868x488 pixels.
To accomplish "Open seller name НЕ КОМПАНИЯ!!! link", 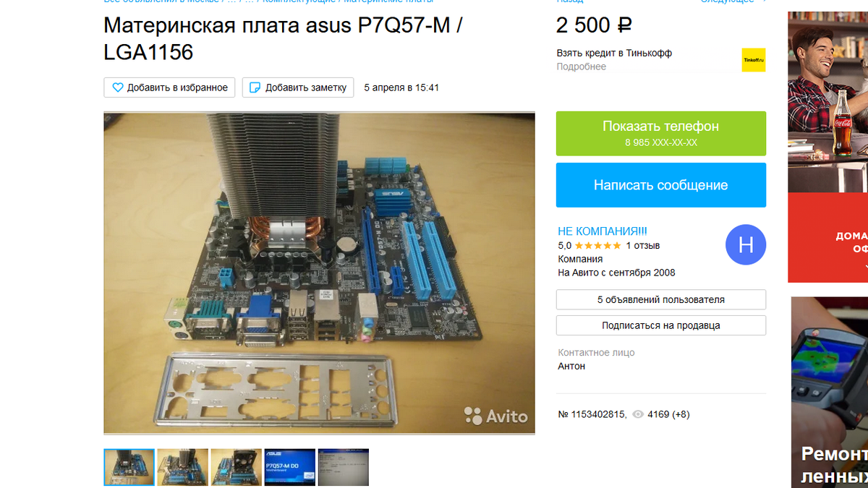I will [x=603, y=231].
